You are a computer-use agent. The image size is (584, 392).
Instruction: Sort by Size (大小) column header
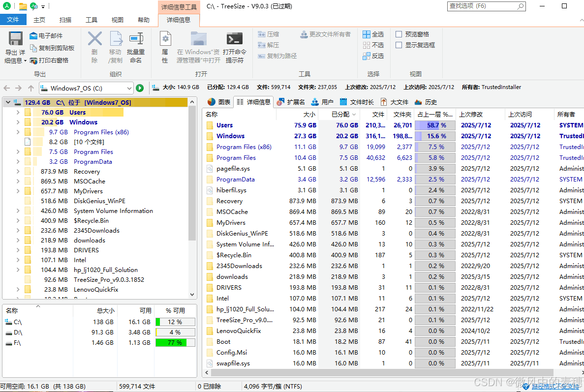pyautogui.click(x=297, y=114)
